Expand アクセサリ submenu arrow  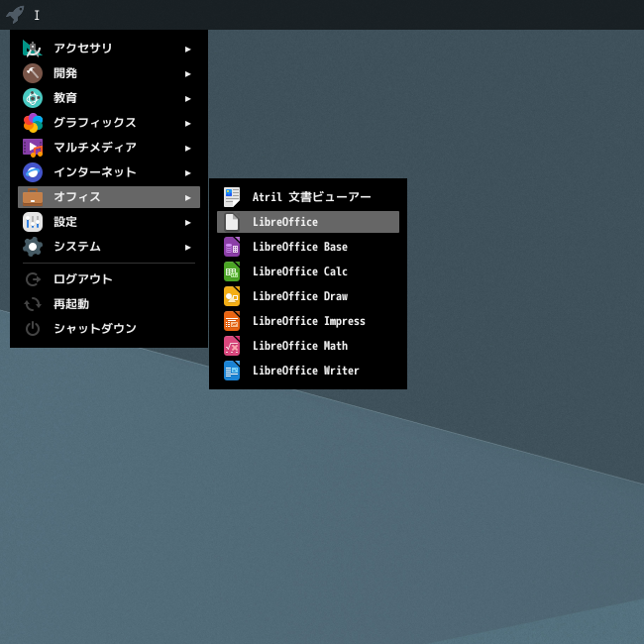click(x=187, y=50)
